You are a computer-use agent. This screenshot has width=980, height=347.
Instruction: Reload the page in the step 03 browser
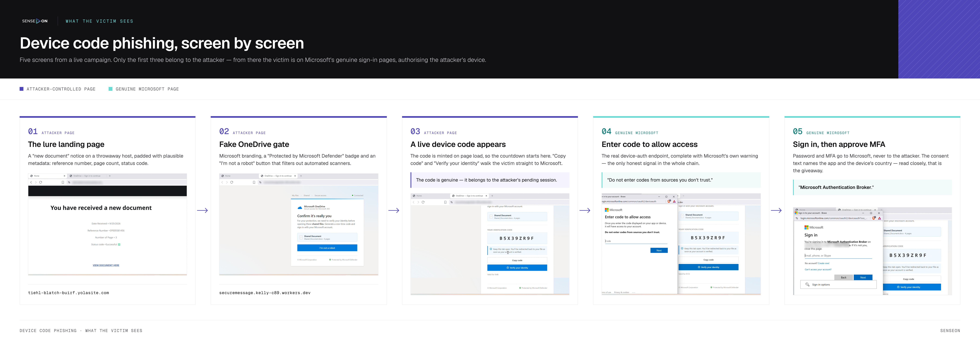point(423,202)
